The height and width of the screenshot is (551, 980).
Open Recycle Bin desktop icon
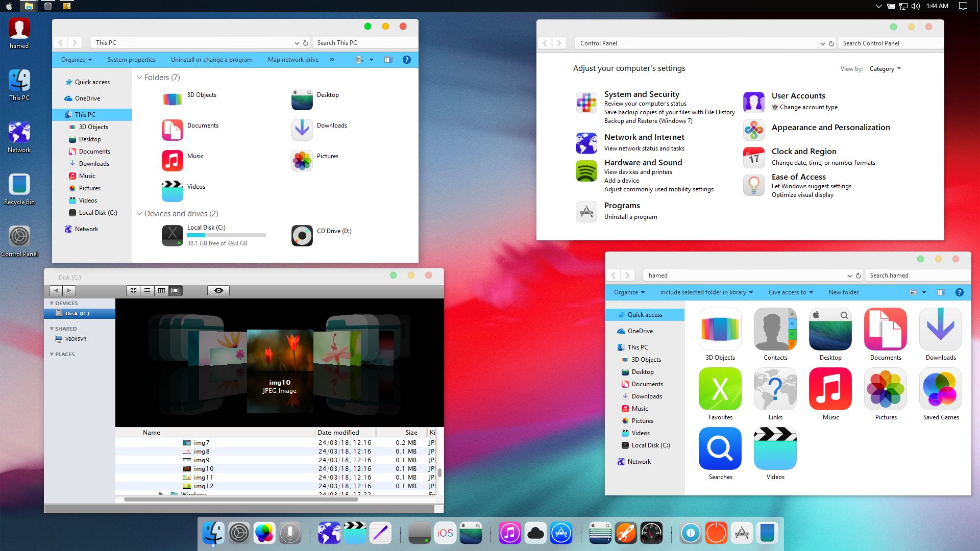point(19,185)
